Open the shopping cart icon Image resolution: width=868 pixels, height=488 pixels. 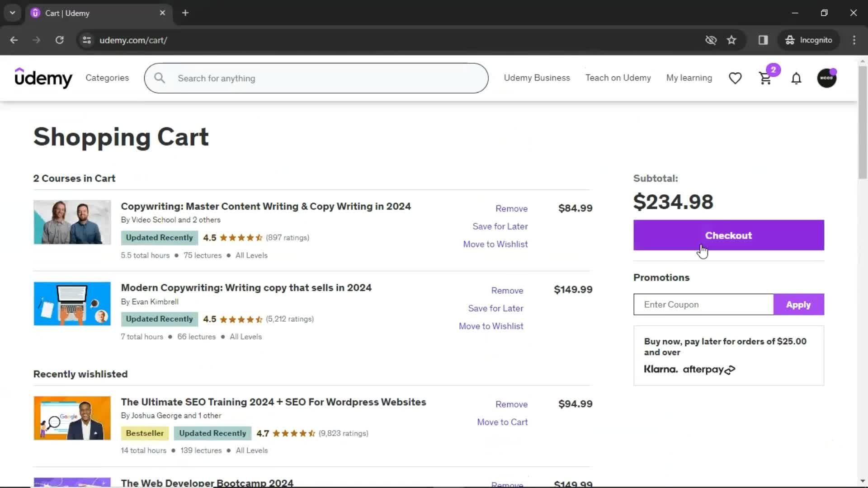coord(765,78)
